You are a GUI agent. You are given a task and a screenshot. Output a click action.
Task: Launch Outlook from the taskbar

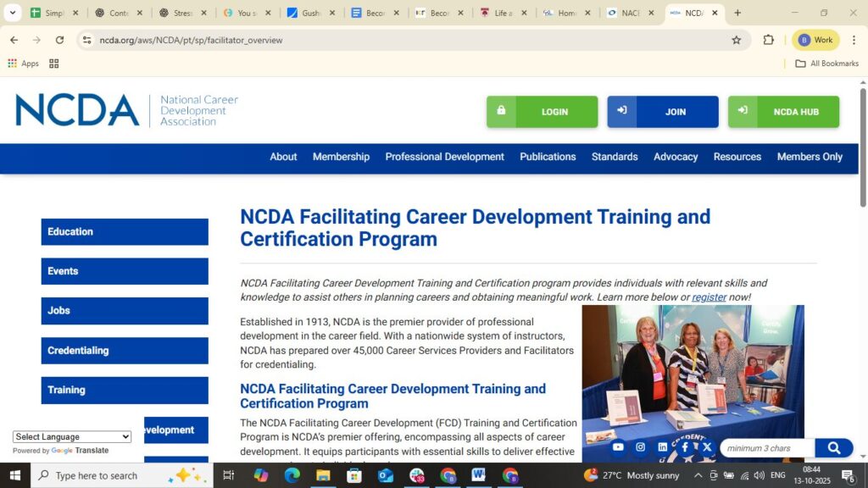click(386, 475)
